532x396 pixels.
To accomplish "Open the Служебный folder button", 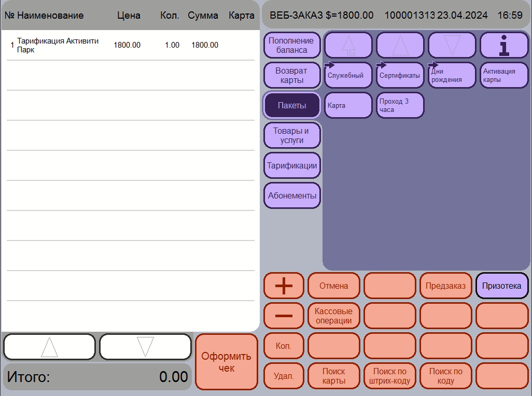I will click(348, 75).
